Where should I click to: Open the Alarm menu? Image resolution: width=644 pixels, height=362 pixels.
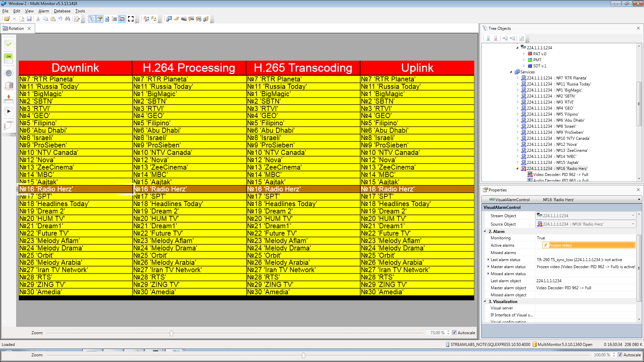[x=44, y=11]
